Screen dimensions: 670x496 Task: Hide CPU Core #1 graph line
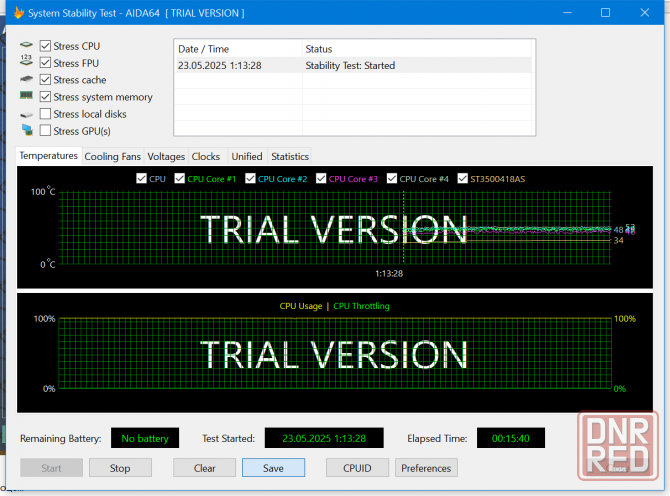tap(180, 179)
